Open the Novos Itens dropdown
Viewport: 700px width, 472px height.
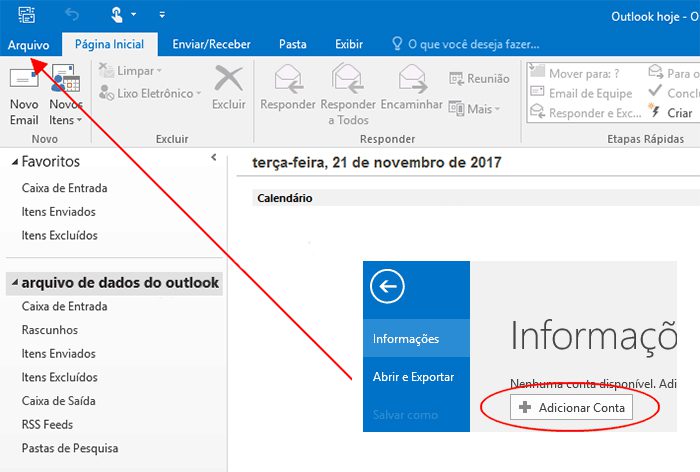[x=66, y=95]
